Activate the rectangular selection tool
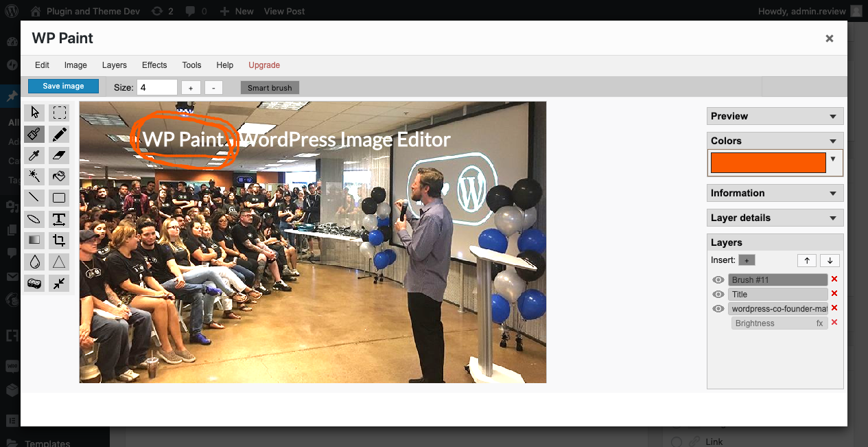Viewport: 868px width, 447px height. click(59, 112)
